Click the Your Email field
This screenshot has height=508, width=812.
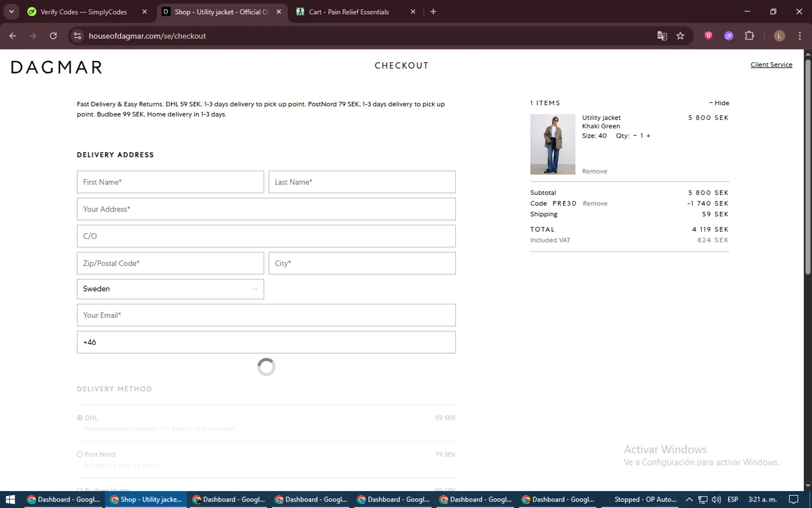pyautogui.click(x=266, y=315)
